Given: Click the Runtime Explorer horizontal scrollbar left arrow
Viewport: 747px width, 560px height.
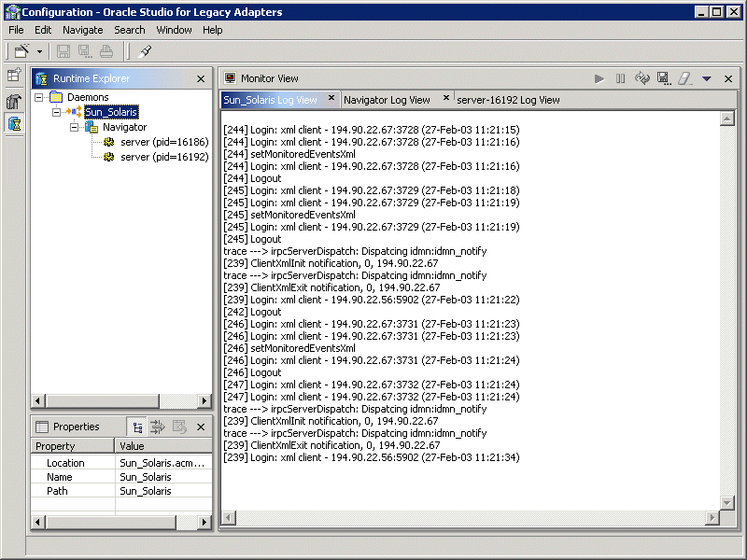Looking at the screenshot, I should point(38,401).
